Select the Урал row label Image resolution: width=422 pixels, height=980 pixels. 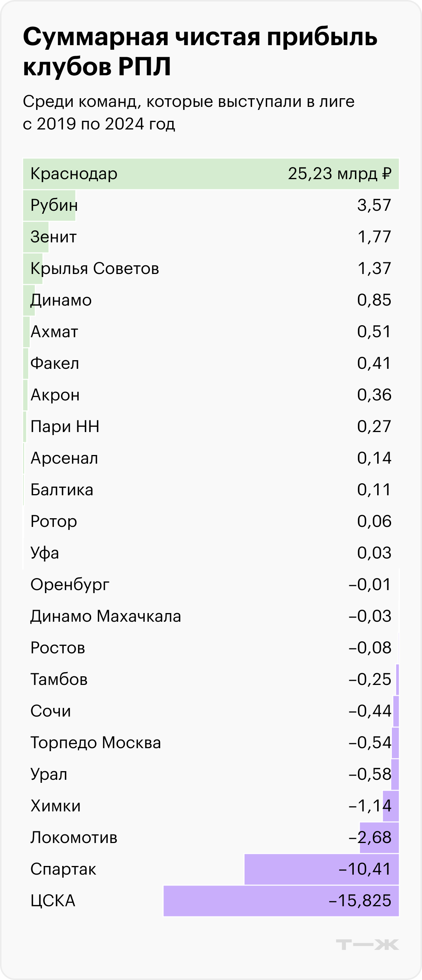click(49, 774)
